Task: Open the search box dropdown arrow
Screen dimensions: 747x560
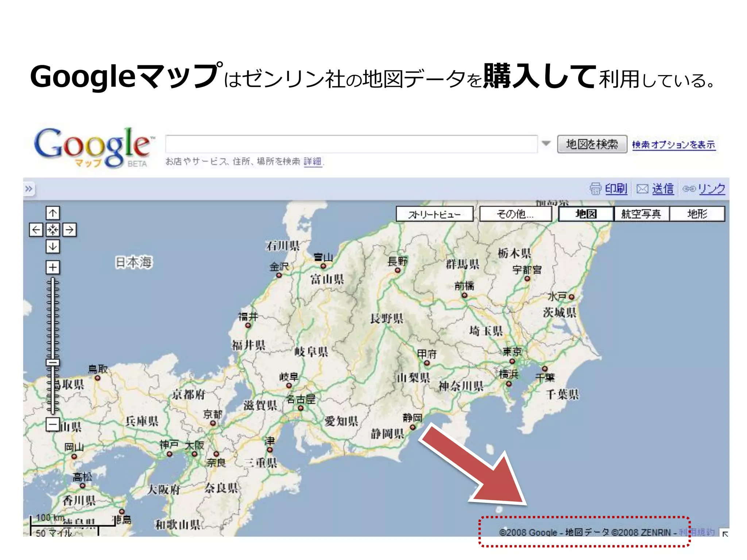Action: point(546,143)
